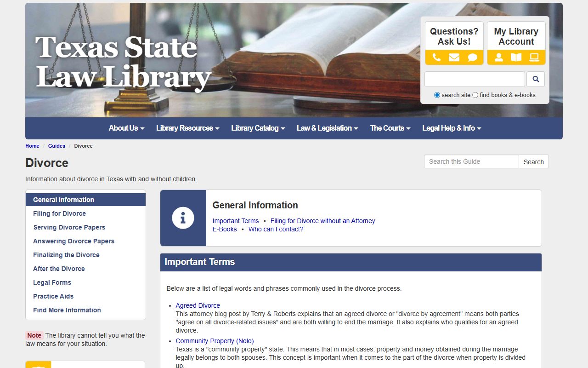Expand The Courts dropdown menu
This screenshot has width=588, height=368.
click(390, 128)
